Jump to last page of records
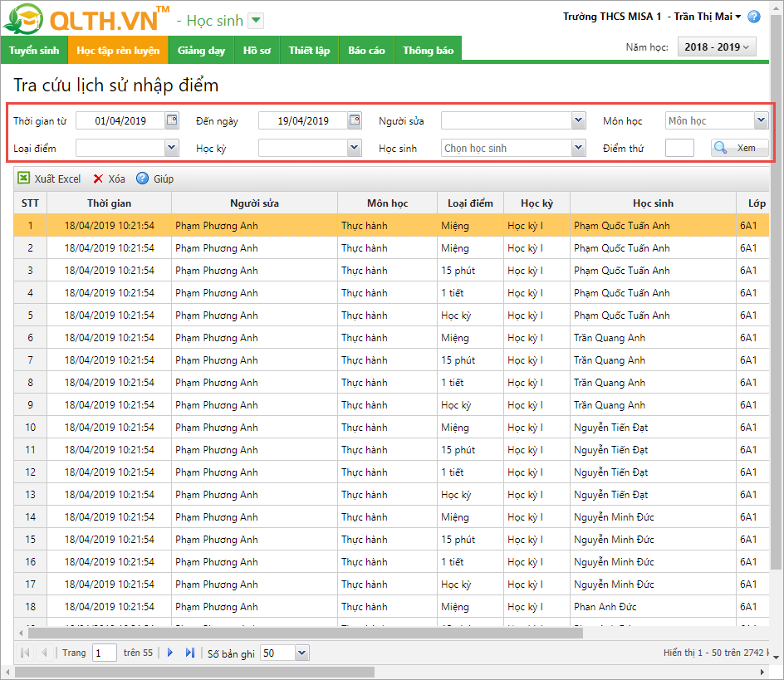Image resolution: width=784 pixels, height=680 pixels. (190, 653)
